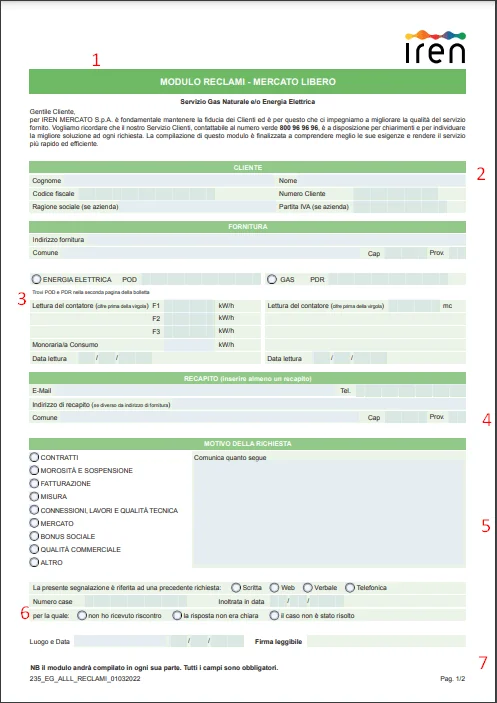This screenshot has width=497, height=703.
Task: Select the Web previous-request option
Action: coord(274,587)
